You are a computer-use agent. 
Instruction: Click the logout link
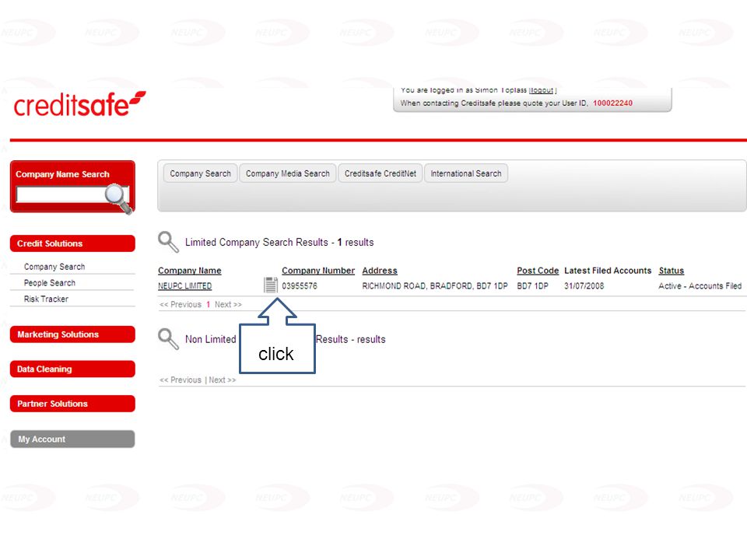(x=542, y=90)
